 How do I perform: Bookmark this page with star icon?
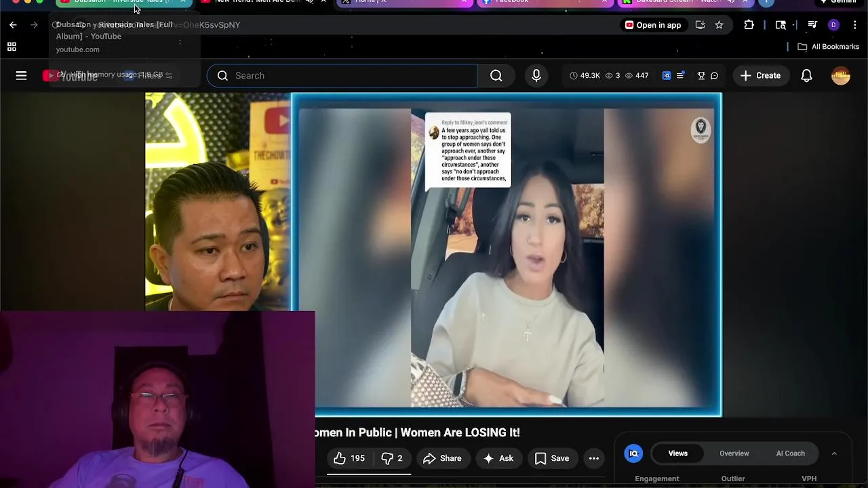click(x=719, y=25)
